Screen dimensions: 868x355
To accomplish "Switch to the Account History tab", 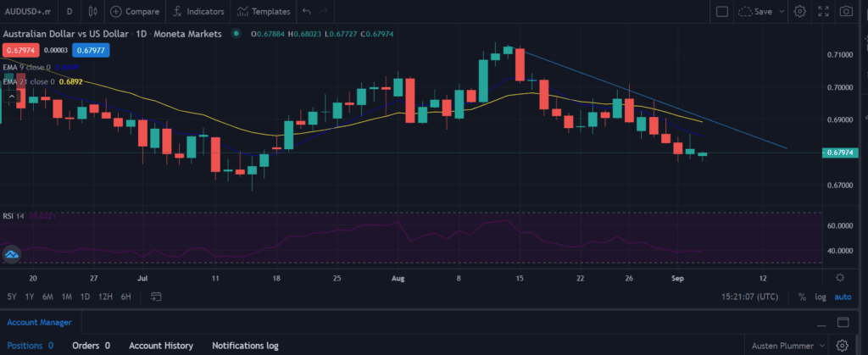I will coord(161,346).
